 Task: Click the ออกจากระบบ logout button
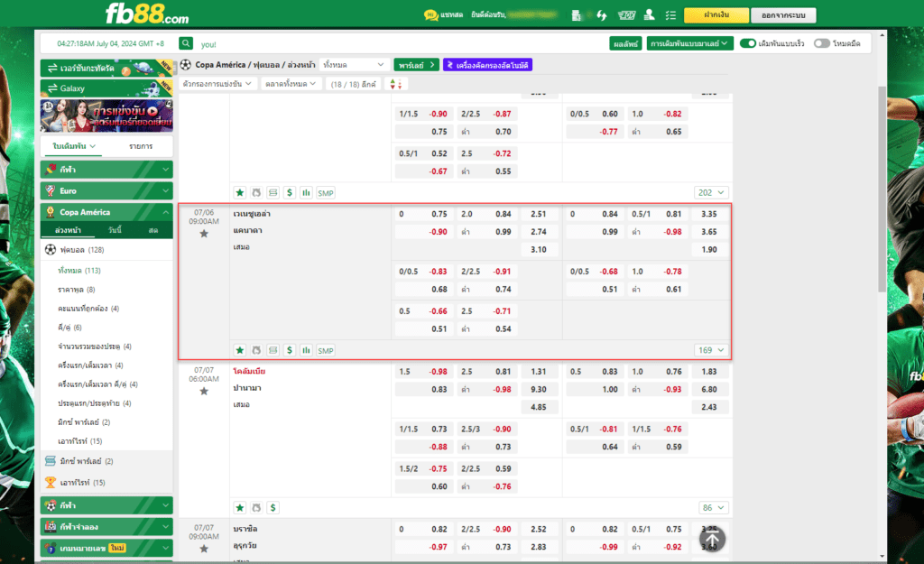click(x=783, y=14)
